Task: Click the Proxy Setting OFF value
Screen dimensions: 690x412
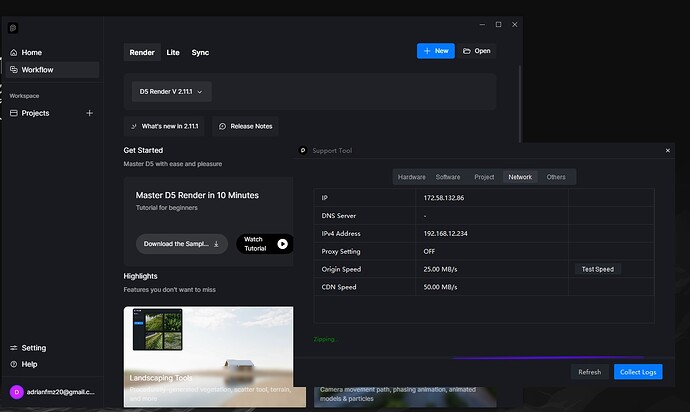Action: 429,251
